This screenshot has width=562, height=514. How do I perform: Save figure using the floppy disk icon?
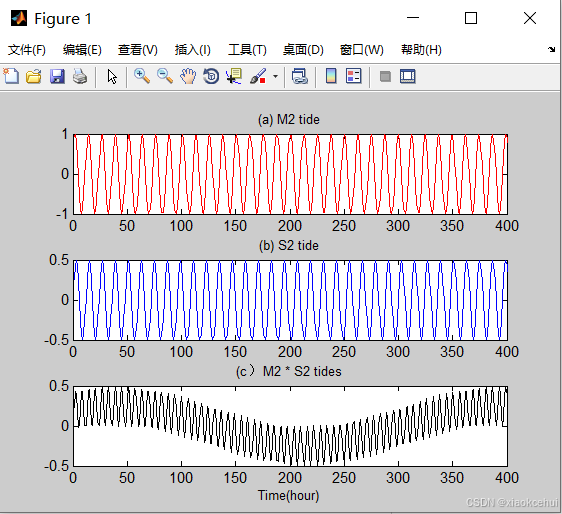coord(57,76)
